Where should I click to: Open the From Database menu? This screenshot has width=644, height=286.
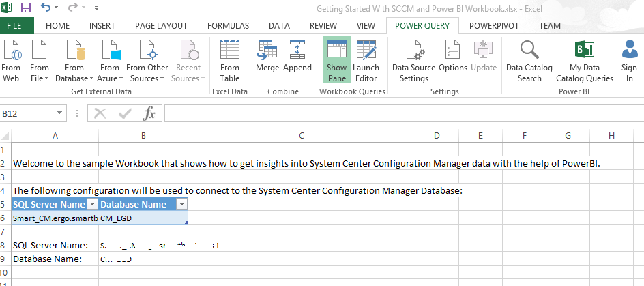[74, 61]
